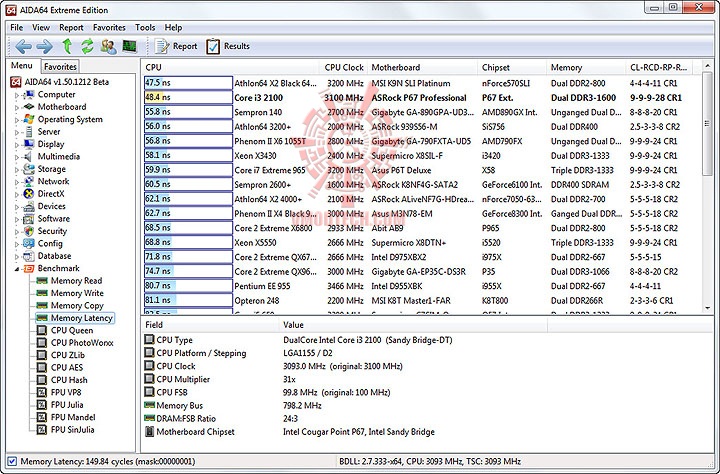
Task: Click the Forward arrow toolbar icon
Action: point(45,46)
